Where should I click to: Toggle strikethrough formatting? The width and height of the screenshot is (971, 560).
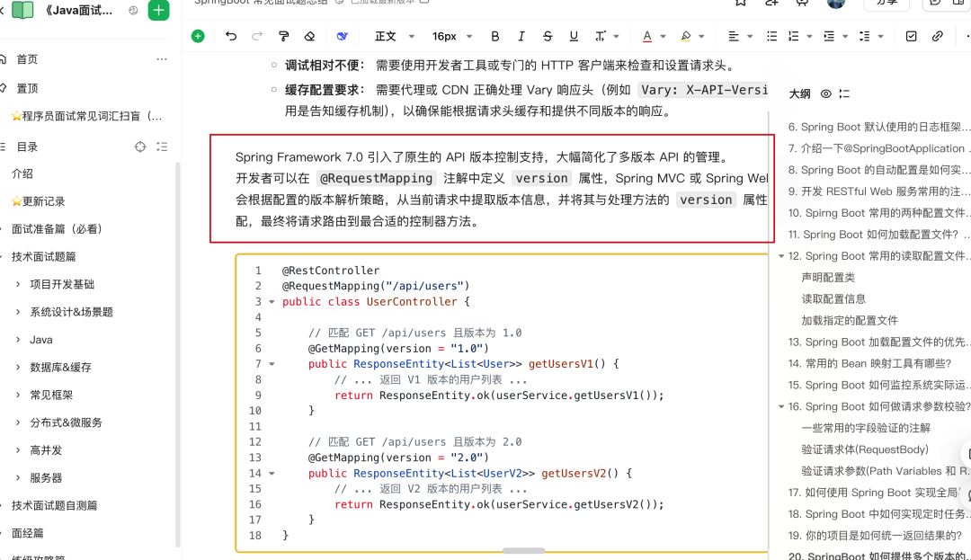coord(547,34)
